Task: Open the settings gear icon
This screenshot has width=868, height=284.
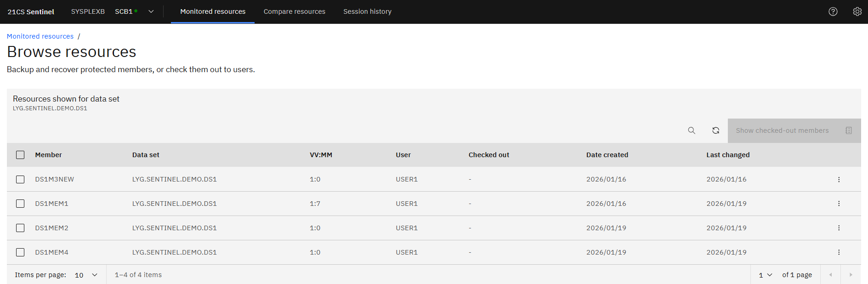Action: coord(857,11)
